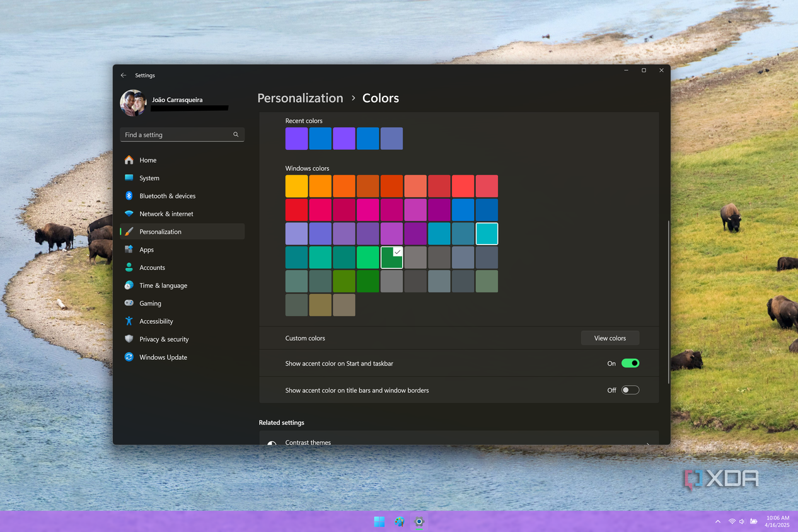Open the System monitor icon
The image size is (798, 532).
(x=129, y=178)
